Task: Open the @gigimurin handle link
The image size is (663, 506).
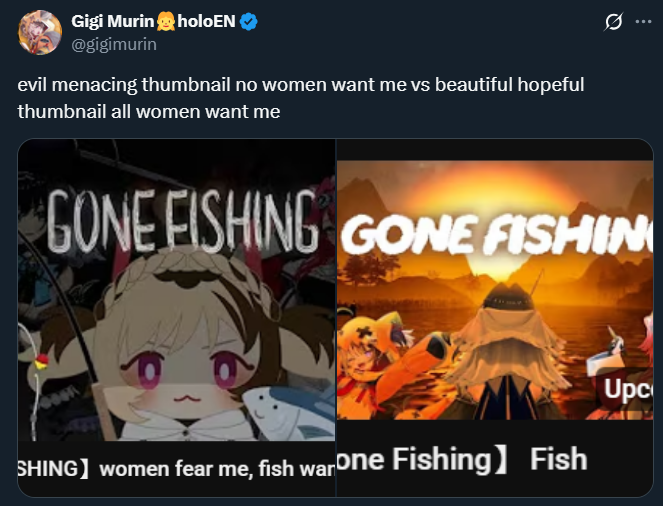Action: [114, 44]
